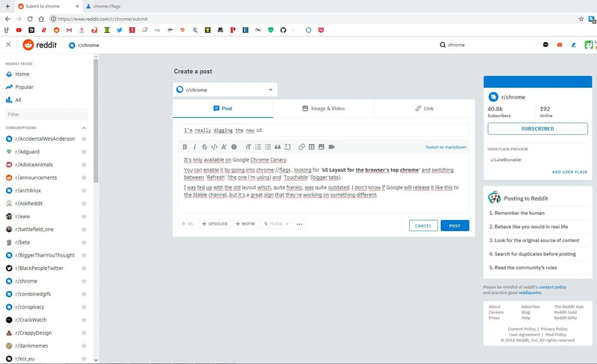Viewport: 597px width, 364px height.
Task: Favorite r/aww with its star
Action: (x=84, y=216)
